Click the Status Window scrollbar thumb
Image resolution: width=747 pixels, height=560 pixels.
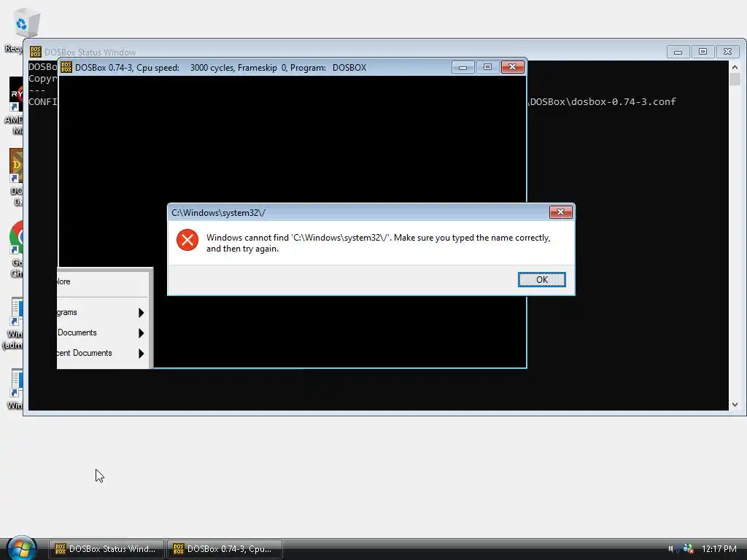(x=735, y=79)
